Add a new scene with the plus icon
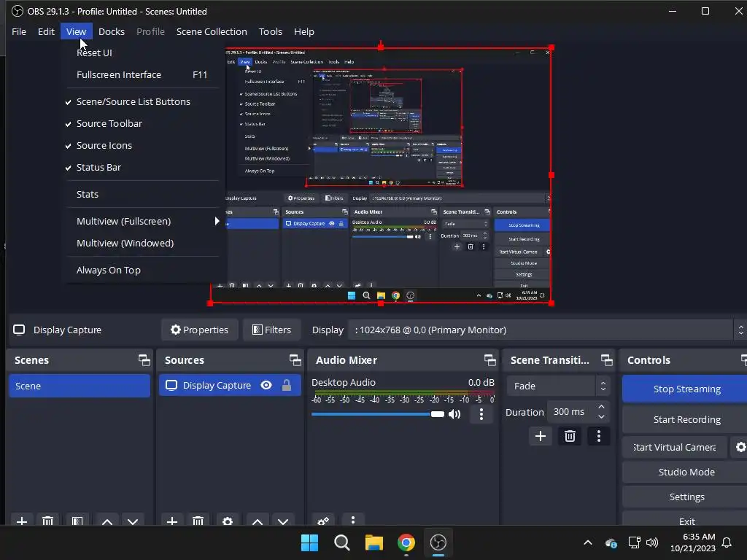The image size is (747, 560). click(22, 521)
